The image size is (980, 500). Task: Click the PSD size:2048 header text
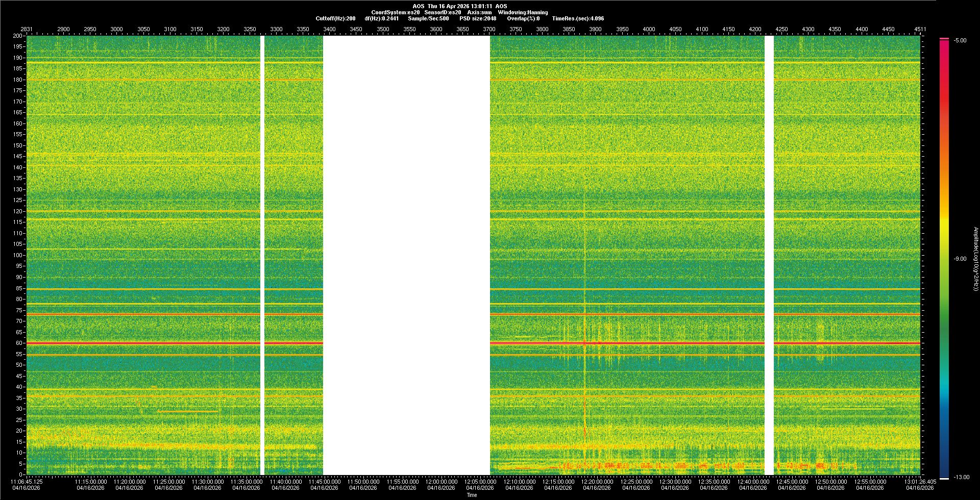pyautogui.click(x=478, y=18)
